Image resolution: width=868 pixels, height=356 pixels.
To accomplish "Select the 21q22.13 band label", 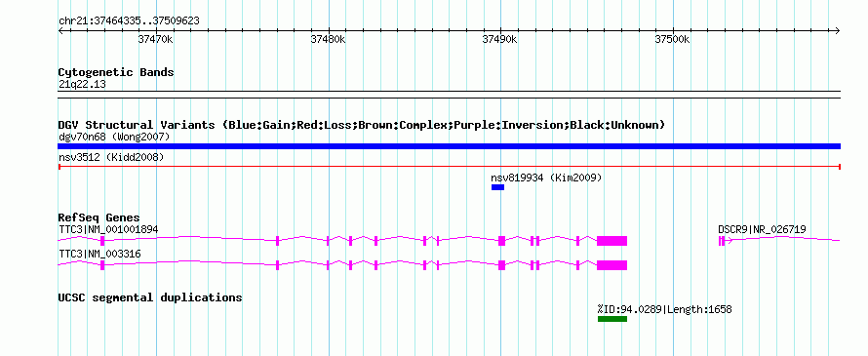I will [x=82, y=85].
